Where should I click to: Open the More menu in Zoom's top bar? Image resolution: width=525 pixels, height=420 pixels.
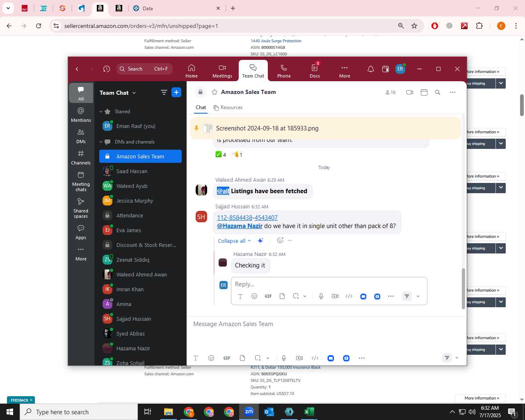pyautogui.click(x=345, y=71)
